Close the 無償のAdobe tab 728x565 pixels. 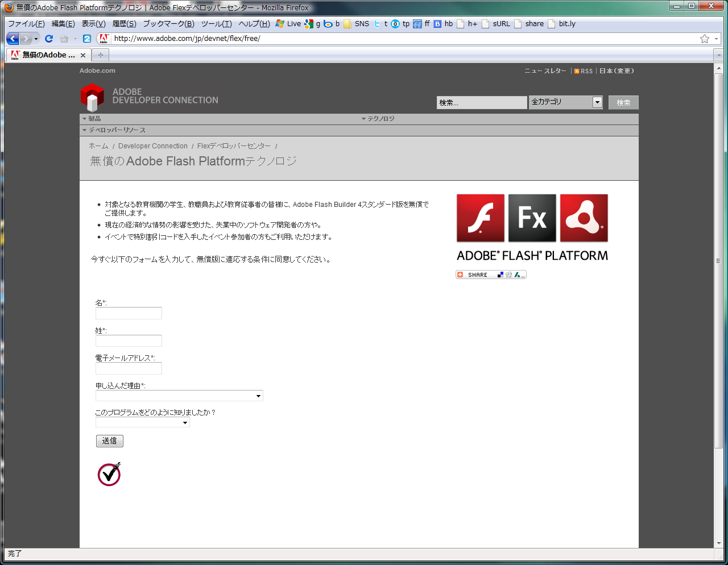pos(83,55)
